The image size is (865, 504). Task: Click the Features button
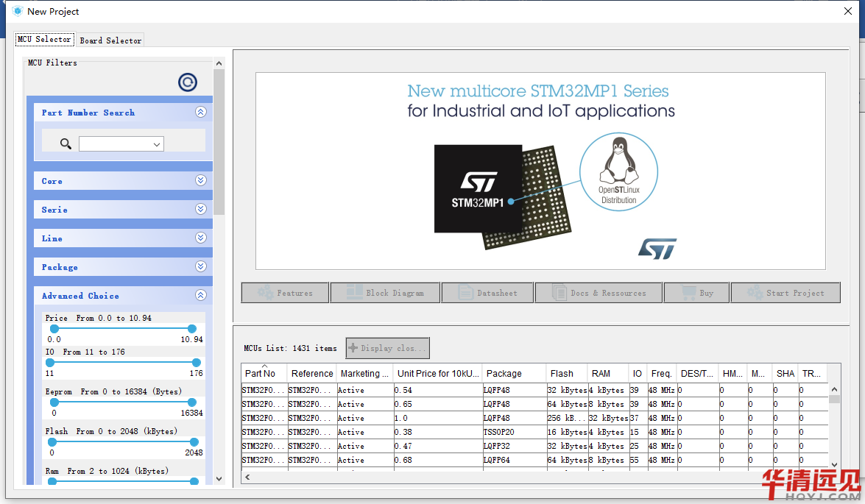pyautogui.click(x=285, y=293)
